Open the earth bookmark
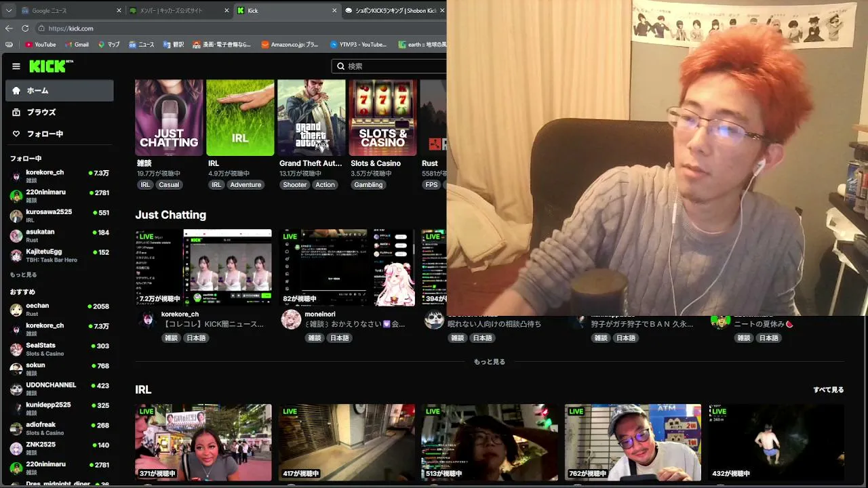Viewport: 868px width, 488px height. [x=422, y=45]
